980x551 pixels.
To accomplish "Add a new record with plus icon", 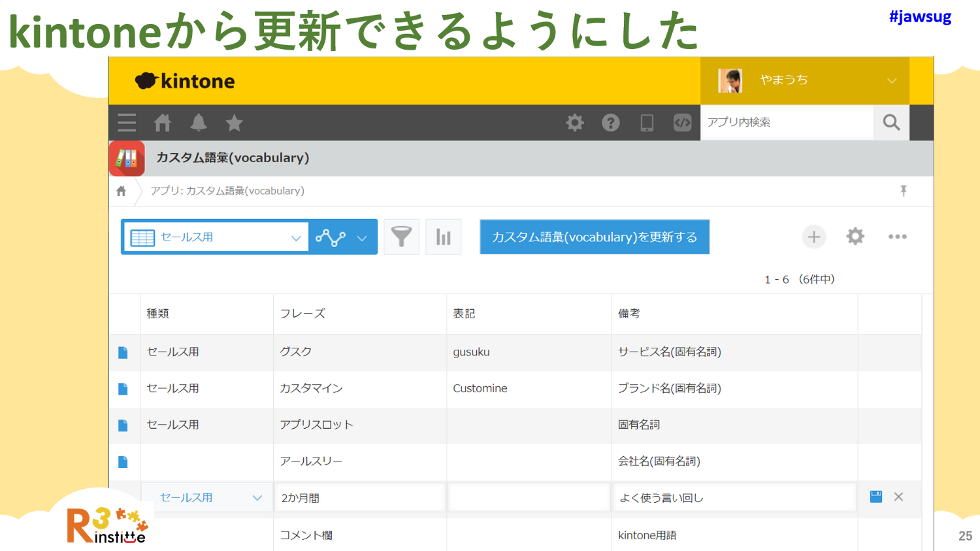I will pos(814,237).
